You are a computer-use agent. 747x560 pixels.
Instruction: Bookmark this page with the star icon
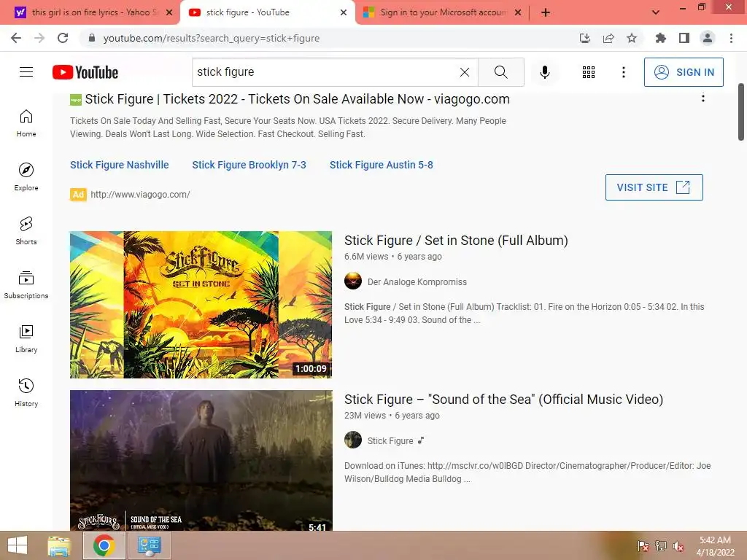tap(631, 38)
